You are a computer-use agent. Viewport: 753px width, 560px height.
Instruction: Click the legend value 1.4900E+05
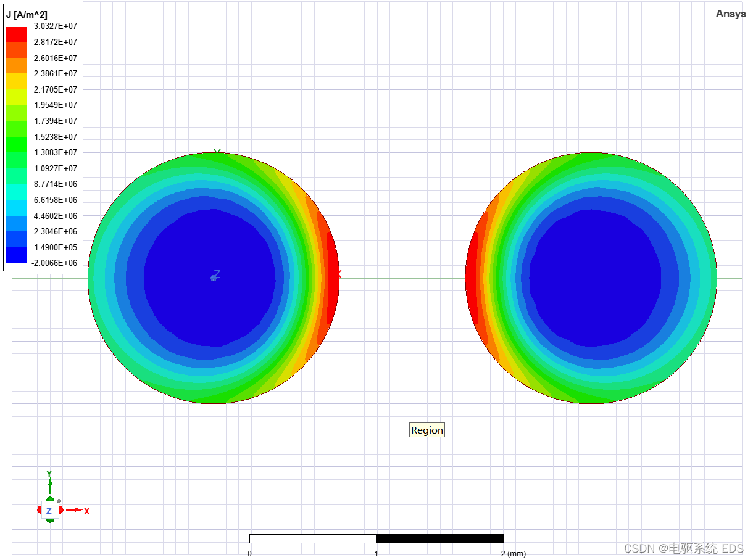click(x=56, y=247)
